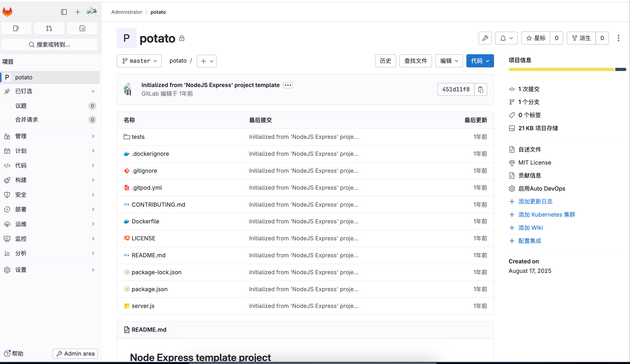This screenshot has height=364, width=630.
Task: Open the 运维 sidebar menu
Action: pyautogui.click(x=50, y=224)
